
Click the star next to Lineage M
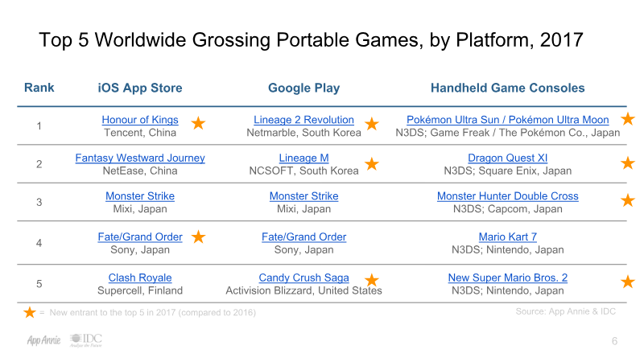[x=372, y=163]
